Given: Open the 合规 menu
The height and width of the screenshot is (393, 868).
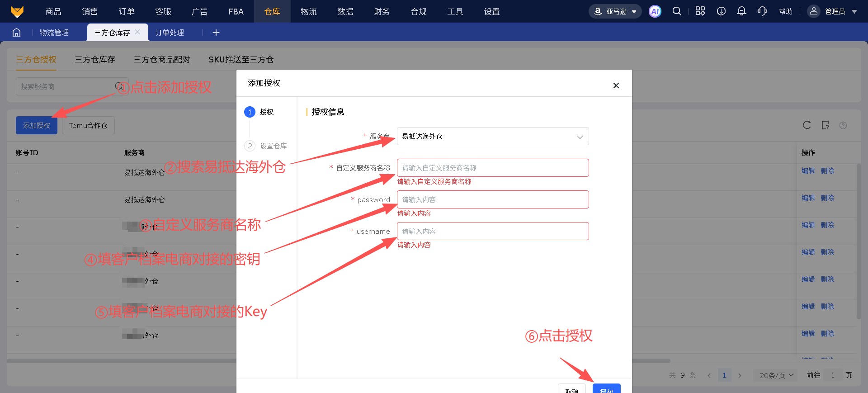Looking at the screenshot, I should pos(419,11).
